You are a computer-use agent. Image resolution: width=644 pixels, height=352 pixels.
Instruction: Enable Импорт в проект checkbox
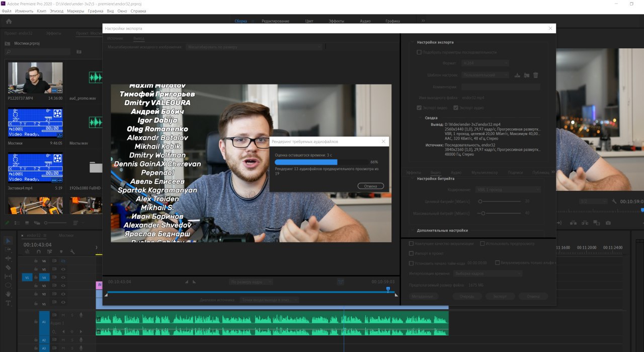pyautogui.click(x=412, y=253)
